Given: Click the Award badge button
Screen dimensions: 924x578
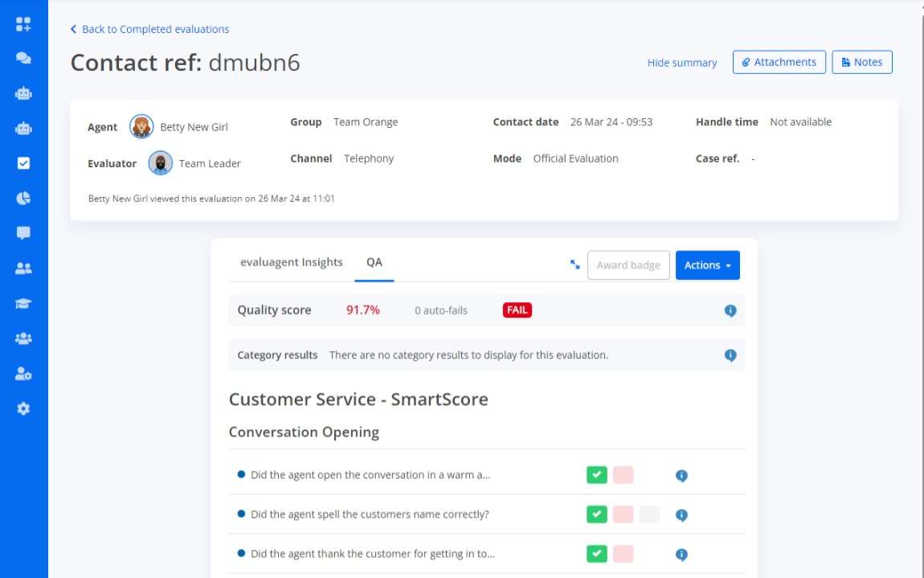Looking at the screenshot, I should point(628,265).
